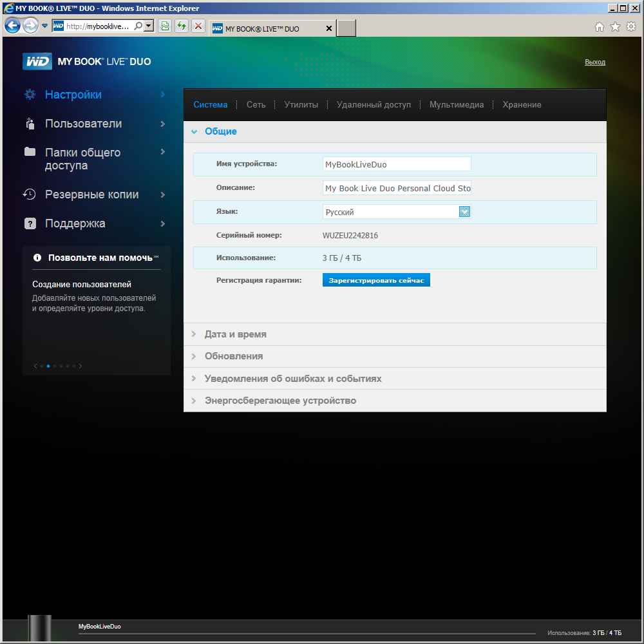Switch to the Мультимедиа tab
Viewport: 644px width, 644px height.
[x=457, y=105]
